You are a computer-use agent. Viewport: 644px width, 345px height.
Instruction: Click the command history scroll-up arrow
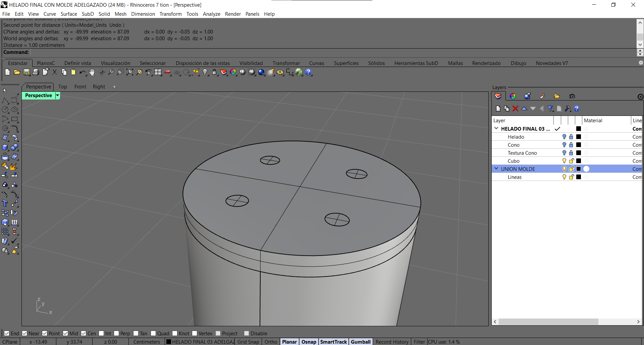point(640,23)
